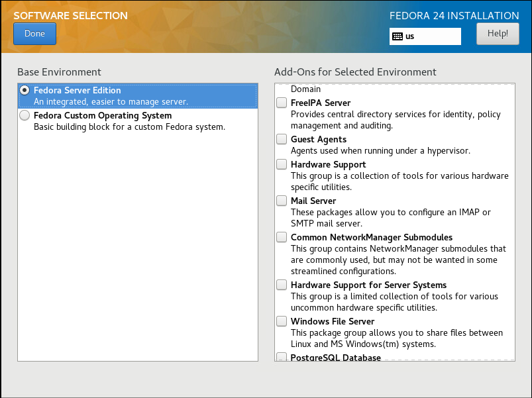The image size is (532, 398).
Task: Click the Done button
Action: coord(34,34)
